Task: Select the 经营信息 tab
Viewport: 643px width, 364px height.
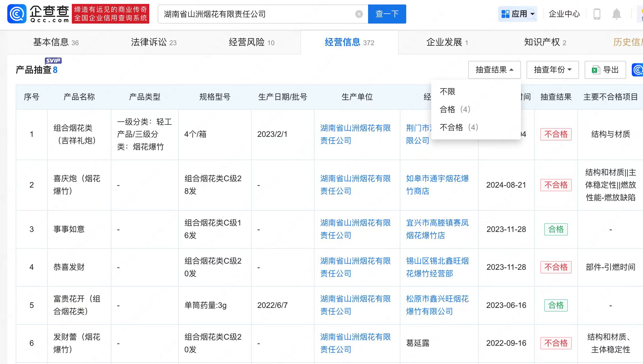Action: coord(349,42)
